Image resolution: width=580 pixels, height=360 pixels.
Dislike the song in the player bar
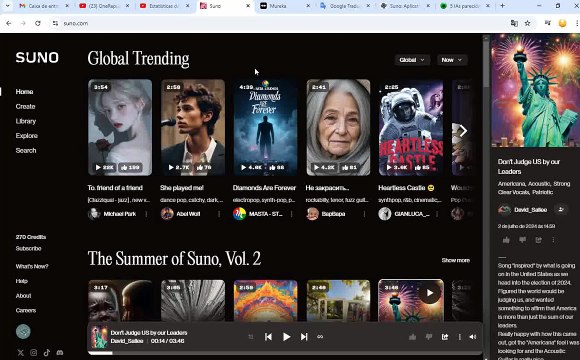(x=429, y=337)
